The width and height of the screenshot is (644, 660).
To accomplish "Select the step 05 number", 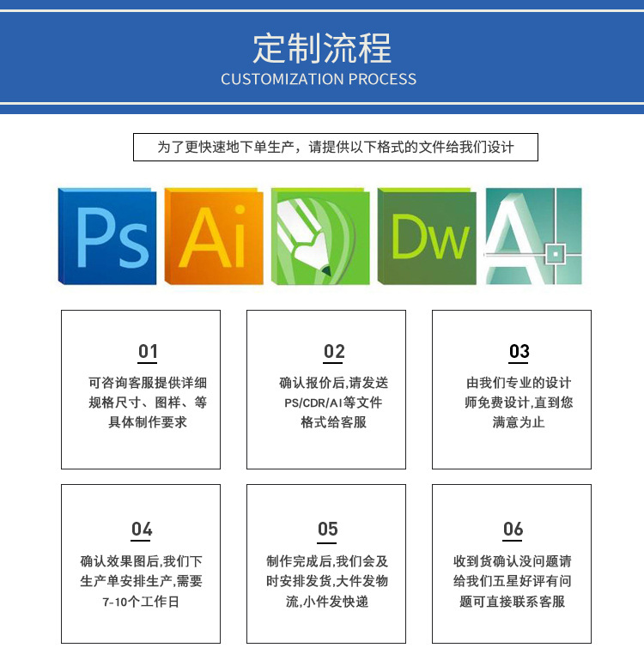I will click(327, 530).
